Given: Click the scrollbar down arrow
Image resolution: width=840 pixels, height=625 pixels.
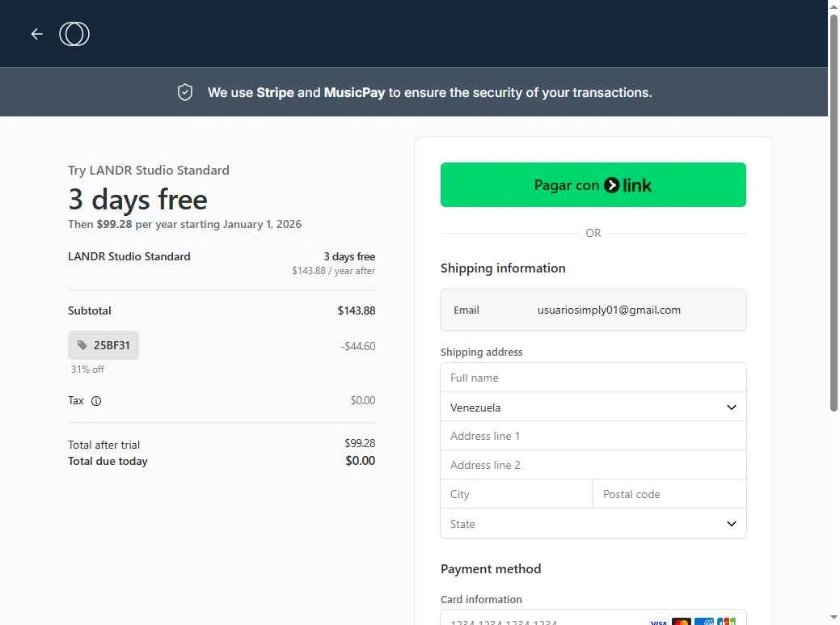Looking at the screenshot, I should 834,618.
